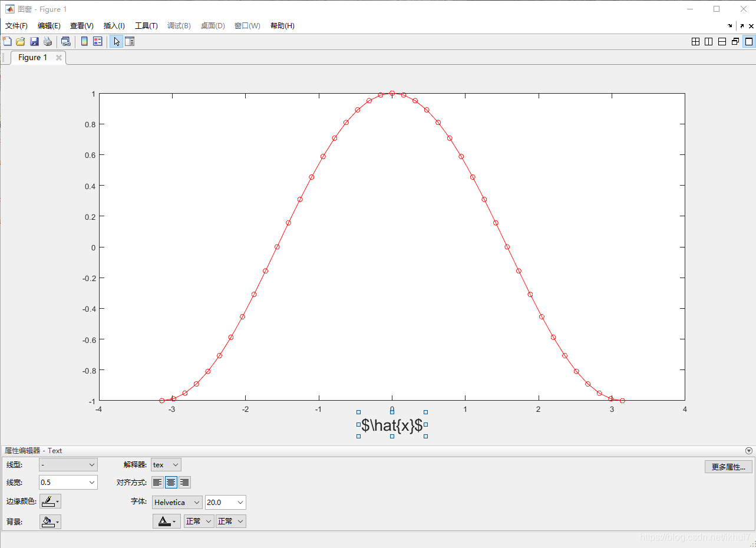
Task: Pick the 边缘颜色 edge color
Action: [50, 502]
